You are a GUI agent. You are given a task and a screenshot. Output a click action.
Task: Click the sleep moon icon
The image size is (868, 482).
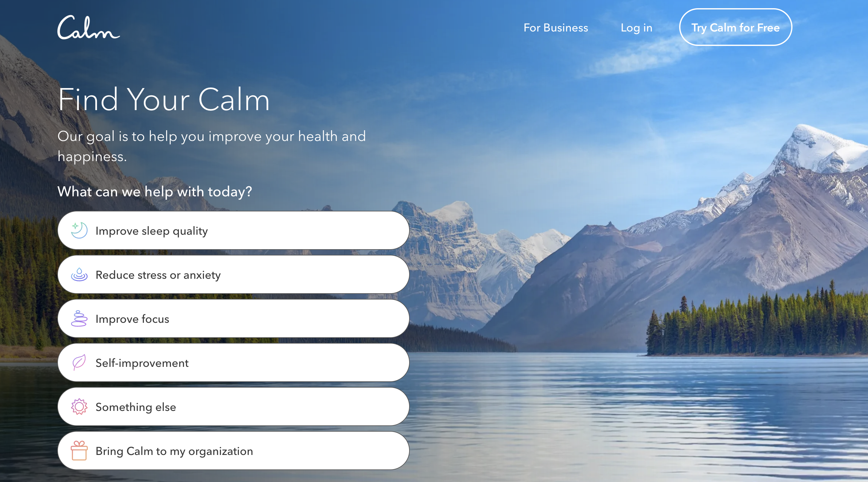pos(78,230)
